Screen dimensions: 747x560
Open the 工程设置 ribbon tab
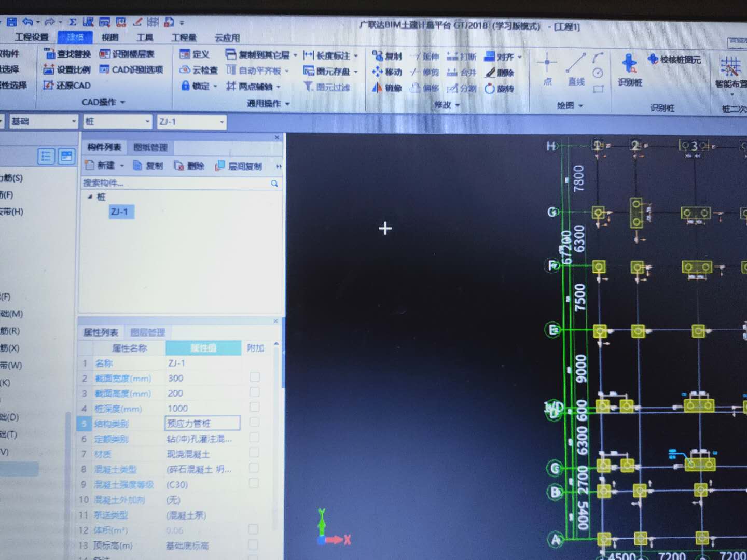[x=31, y=37]
